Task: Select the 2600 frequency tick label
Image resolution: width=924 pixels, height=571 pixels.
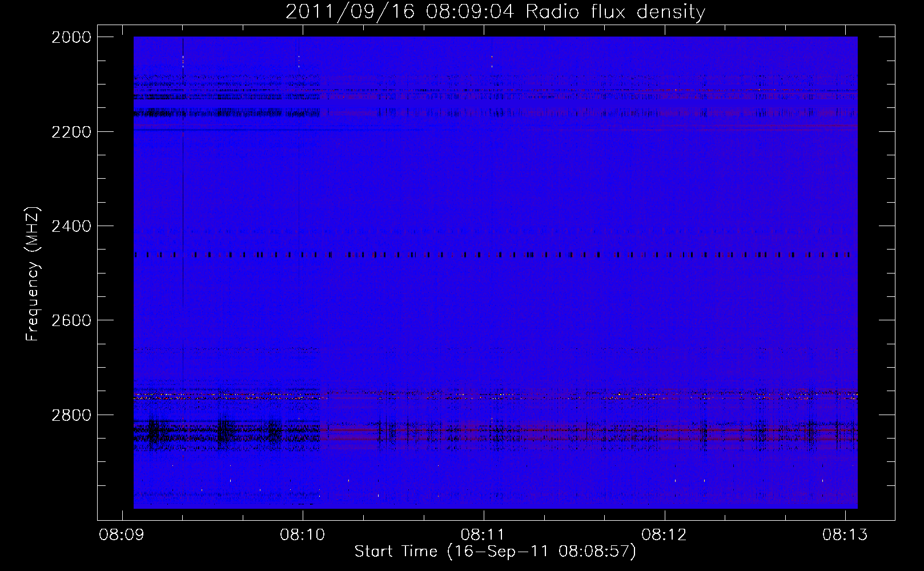Action: [71, 320]
